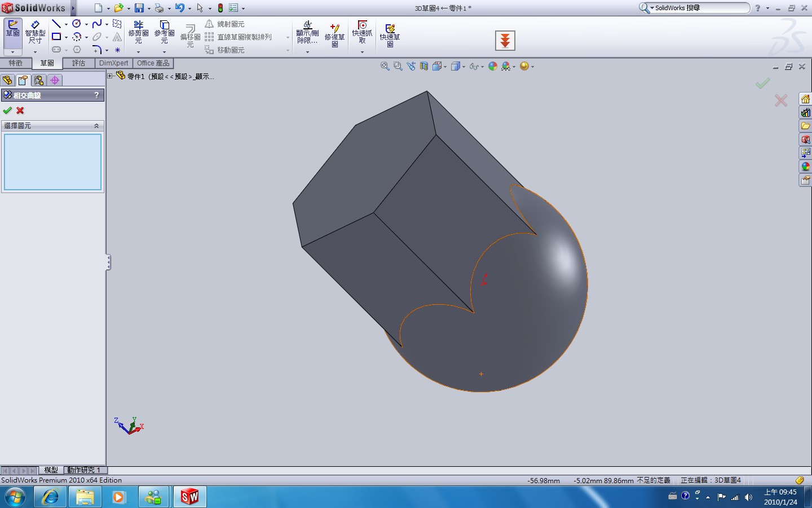The image size is (812, 508).
Task: Open the dropdown under 快速抓取
Action: (362, 51)
